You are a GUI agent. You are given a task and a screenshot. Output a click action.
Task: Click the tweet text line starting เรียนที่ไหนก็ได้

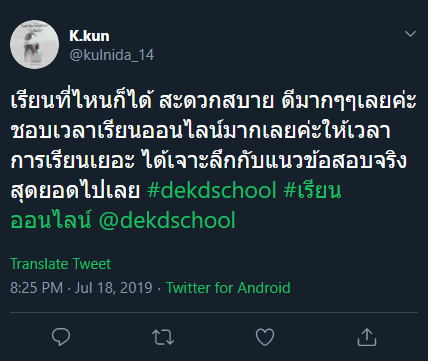[x=213, y=101]
